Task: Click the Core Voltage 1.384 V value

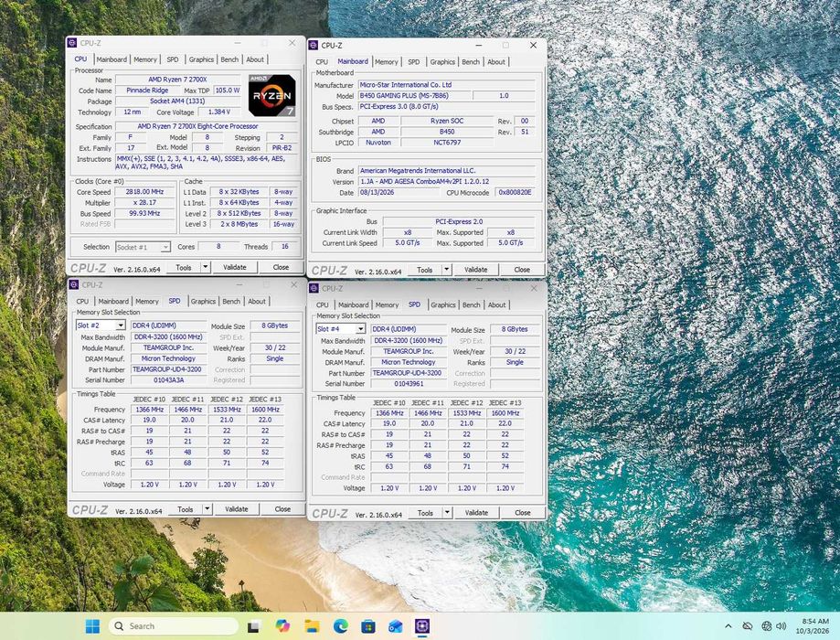Action: (220, 112)
